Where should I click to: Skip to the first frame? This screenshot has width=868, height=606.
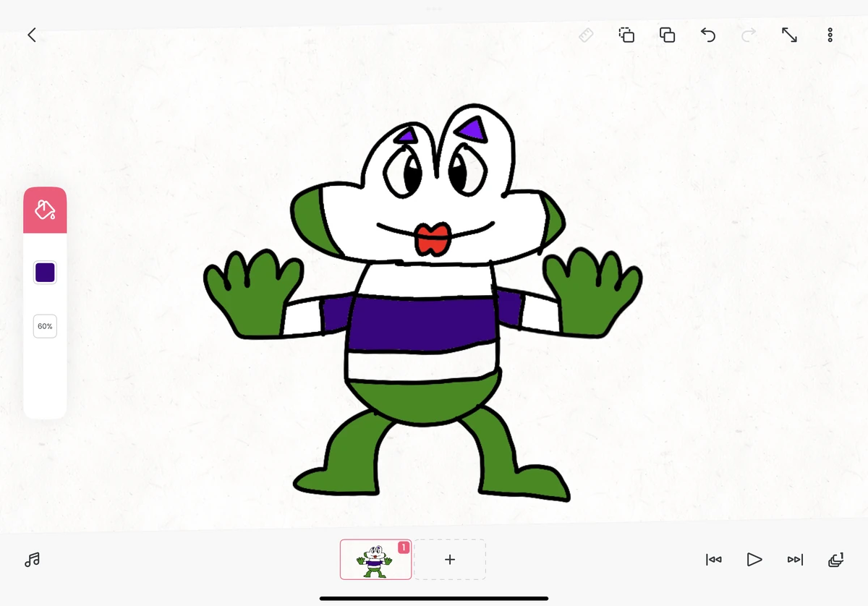tap(713, 559)
